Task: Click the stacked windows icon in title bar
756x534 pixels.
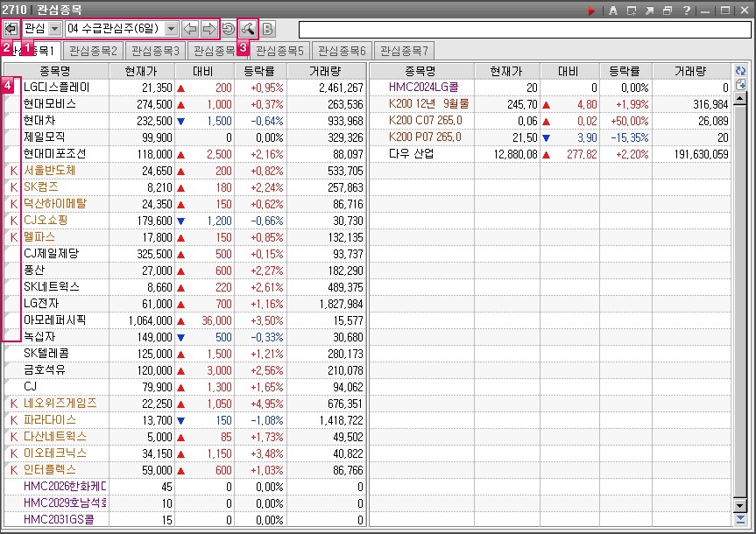Action: [668, 11]
